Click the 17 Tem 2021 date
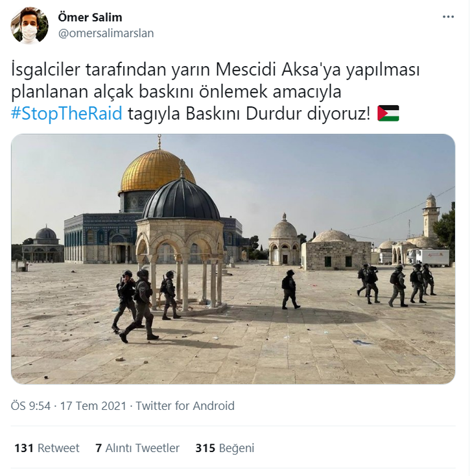 click(93, 406)
